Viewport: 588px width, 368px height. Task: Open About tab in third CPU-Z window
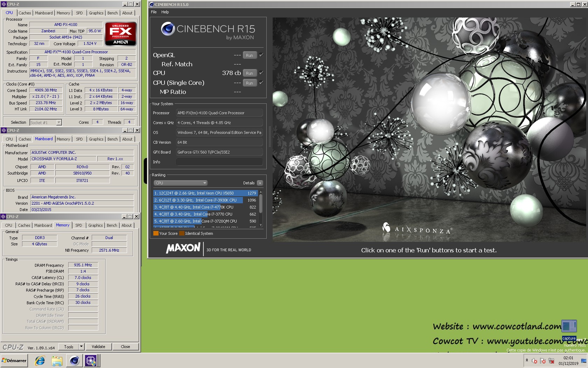(127, 225)
